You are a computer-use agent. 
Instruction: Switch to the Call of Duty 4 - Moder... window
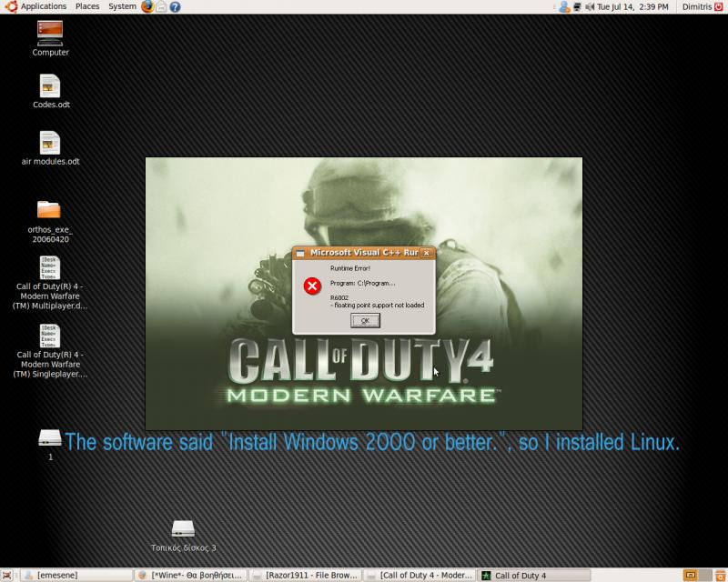click(x=420, y=576)
